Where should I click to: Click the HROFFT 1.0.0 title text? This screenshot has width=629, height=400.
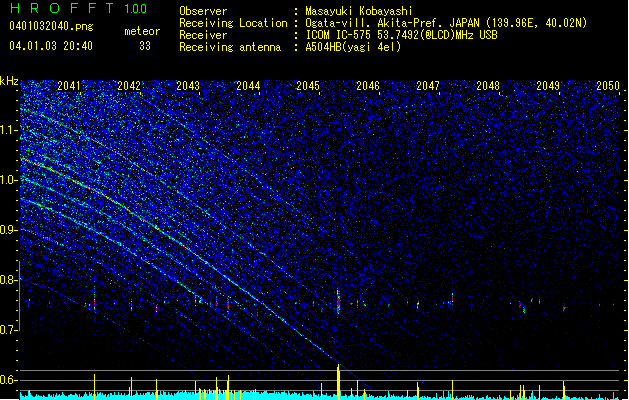(x=78, y=8)
